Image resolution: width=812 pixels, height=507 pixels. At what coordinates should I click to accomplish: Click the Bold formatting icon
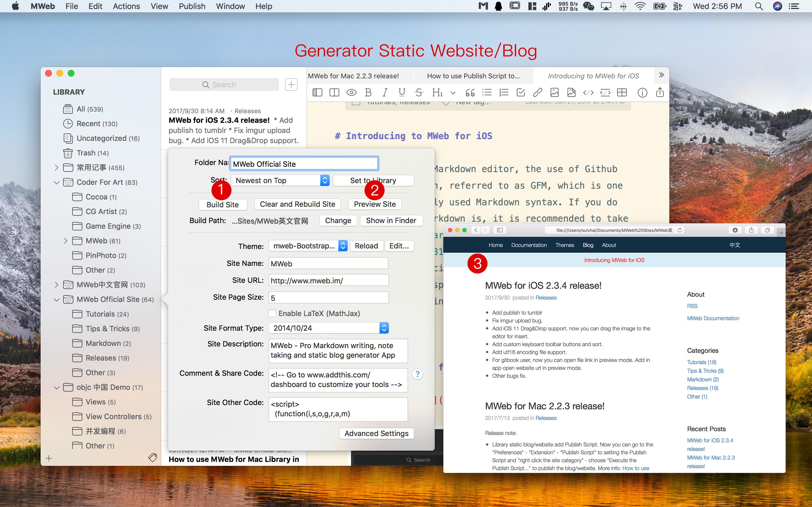[368, 92]
